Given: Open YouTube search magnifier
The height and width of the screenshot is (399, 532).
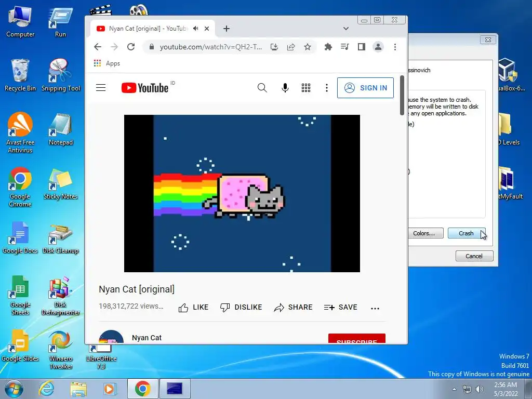Looking at the screenshot, I should coord(262,88).
